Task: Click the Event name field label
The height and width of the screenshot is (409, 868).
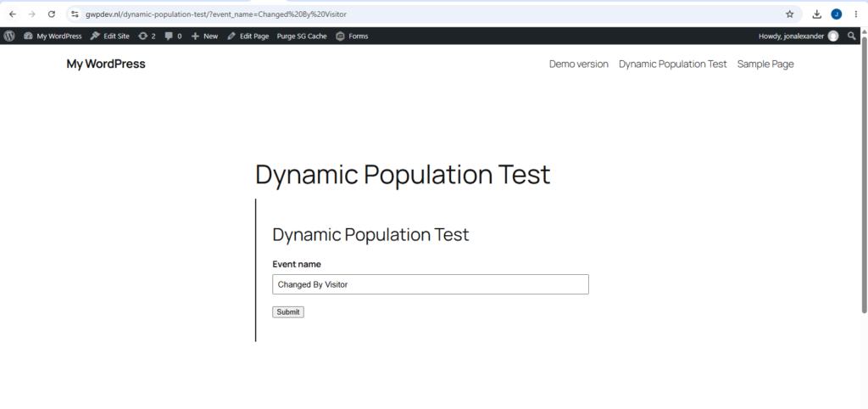Action: (x=297, y=265)
